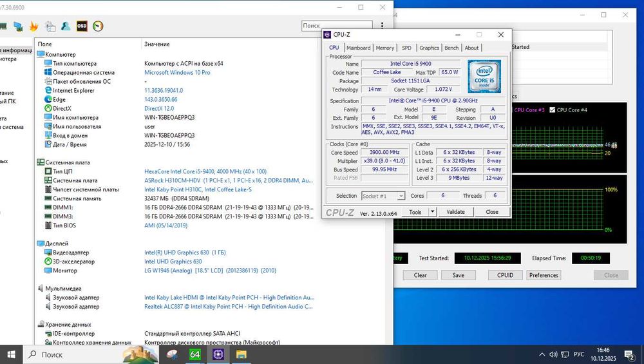Open the taskbar clock showing 16:46

click(603, 354)
